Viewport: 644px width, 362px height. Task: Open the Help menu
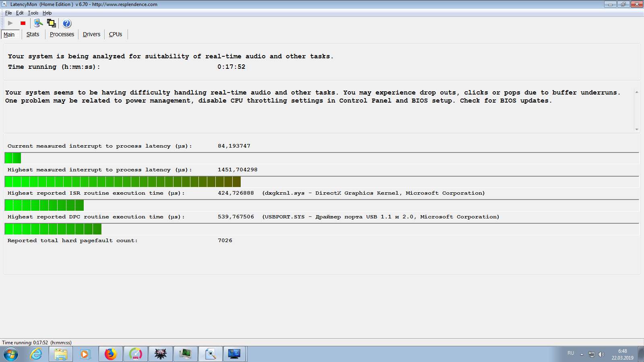pos(47,13)
